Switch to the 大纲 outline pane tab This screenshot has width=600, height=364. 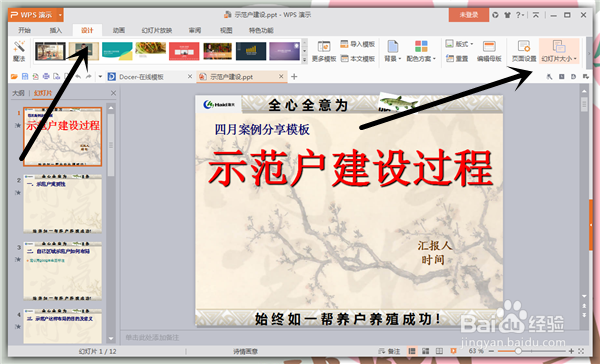click(18, 93)
